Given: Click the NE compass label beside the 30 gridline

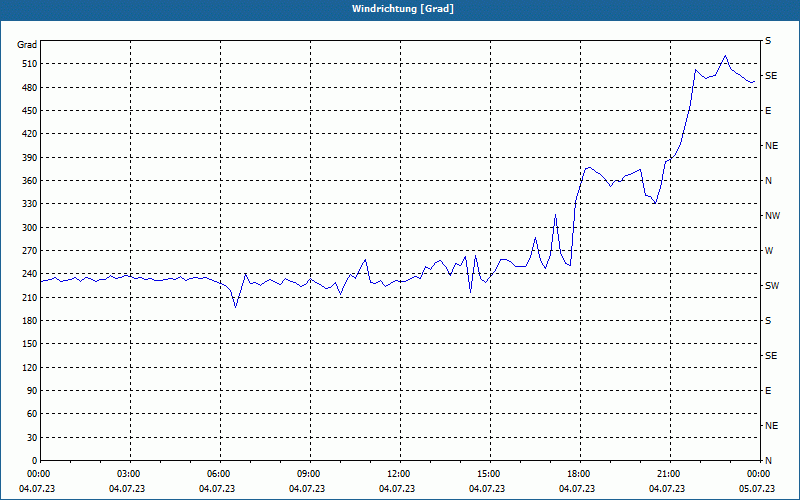Looking at the screenshot, I should click(771, 426).
